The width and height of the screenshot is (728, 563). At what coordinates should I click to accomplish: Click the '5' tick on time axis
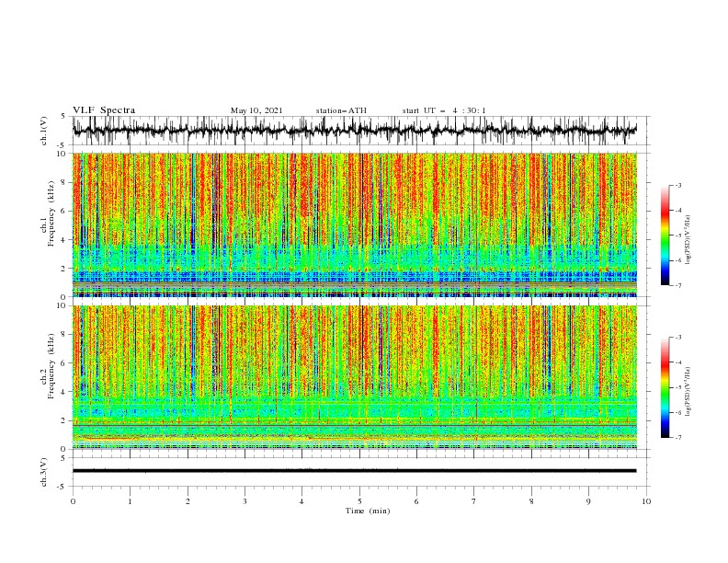click(x=359, y=501)
